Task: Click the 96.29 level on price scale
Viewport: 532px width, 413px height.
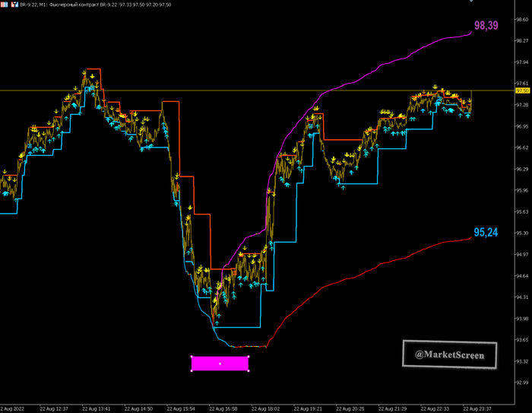Action: pos(522,169)
